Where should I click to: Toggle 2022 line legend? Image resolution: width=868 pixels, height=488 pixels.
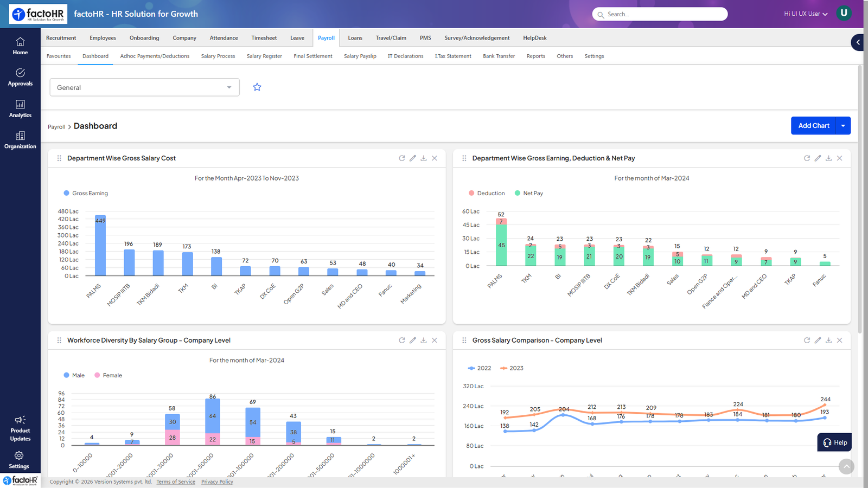[480, 368]
